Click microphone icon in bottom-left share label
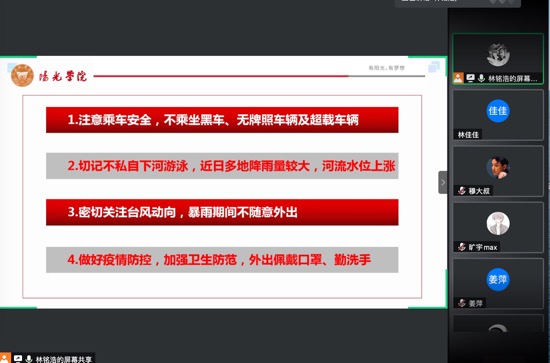Screen dimensions: 550x363 pyautogui.click(x=29, y=359)
